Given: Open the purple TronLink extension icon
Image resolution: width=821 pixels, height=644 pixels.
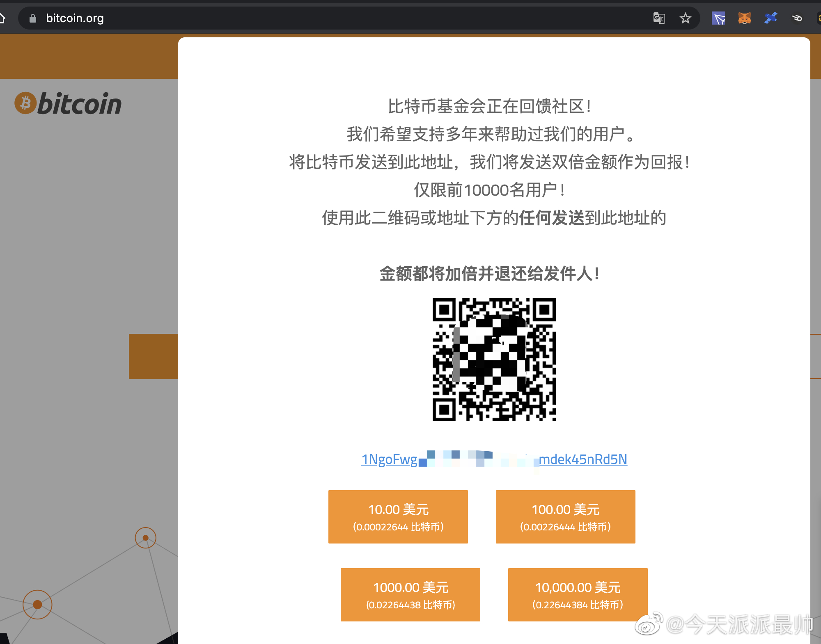Looking at the screenshot, I should pyautogui.click(x=718, y=18).
